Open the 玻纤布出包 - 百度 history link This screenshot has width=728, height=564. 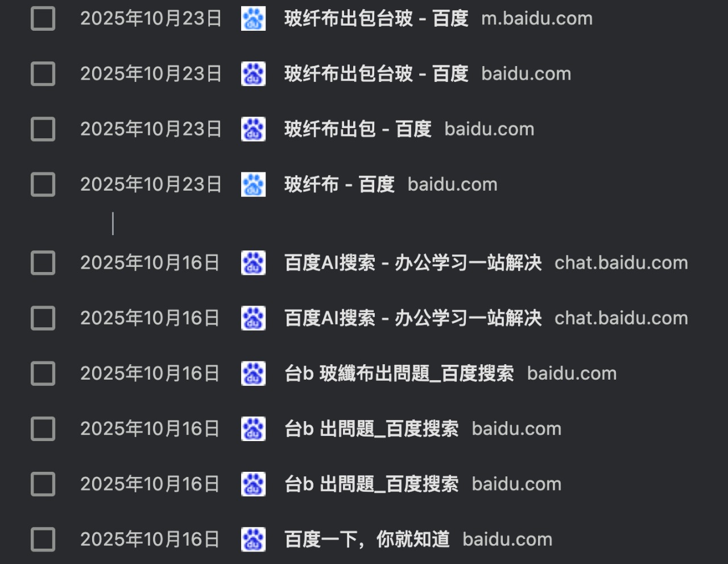(358, 129)
